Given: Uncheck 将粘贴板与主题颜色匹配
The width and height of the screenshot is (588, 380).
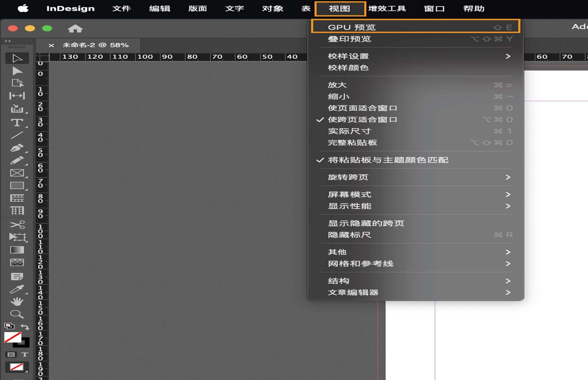Looking at the screenshot, I should coord(388,160).
